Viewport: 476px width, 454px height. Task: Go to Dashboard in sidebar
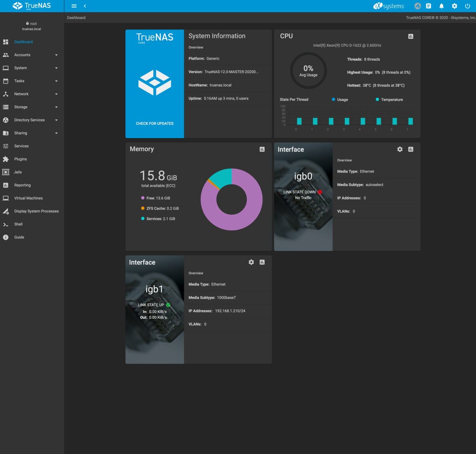tap(23, 42)
